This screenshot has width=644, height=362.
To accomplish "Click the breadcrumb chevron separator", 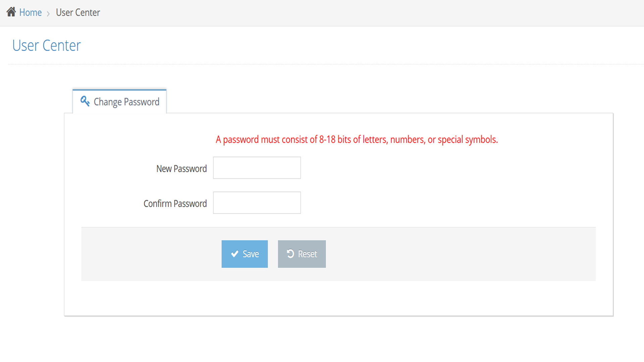I will coord(48,13).
